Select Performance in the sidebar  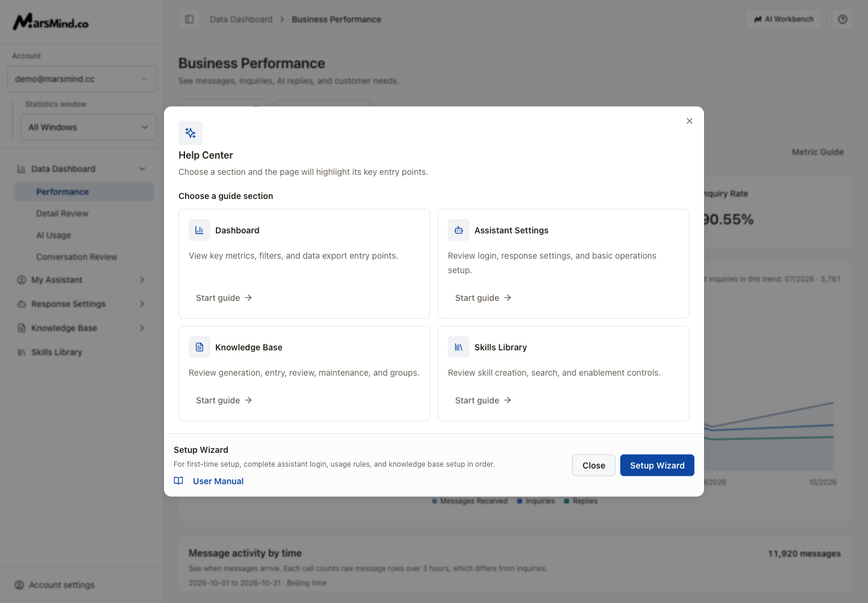[84, 192]
